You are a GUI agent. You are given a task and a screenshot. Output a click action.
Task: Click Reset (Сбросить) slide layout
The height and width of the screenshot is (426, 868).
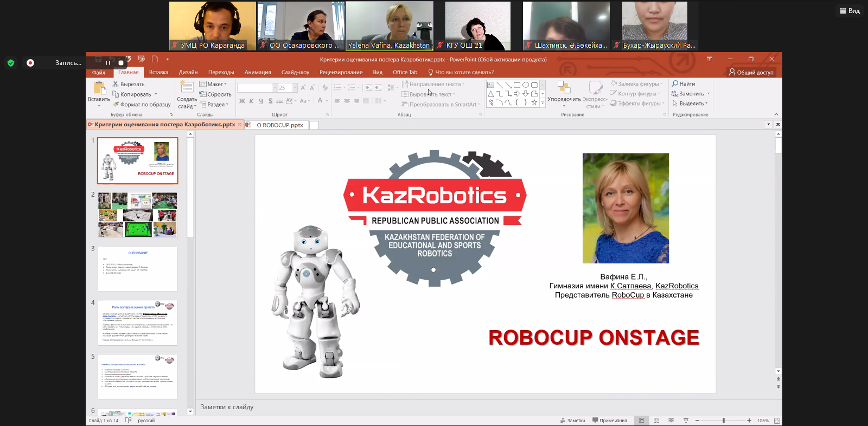(215, 94)
